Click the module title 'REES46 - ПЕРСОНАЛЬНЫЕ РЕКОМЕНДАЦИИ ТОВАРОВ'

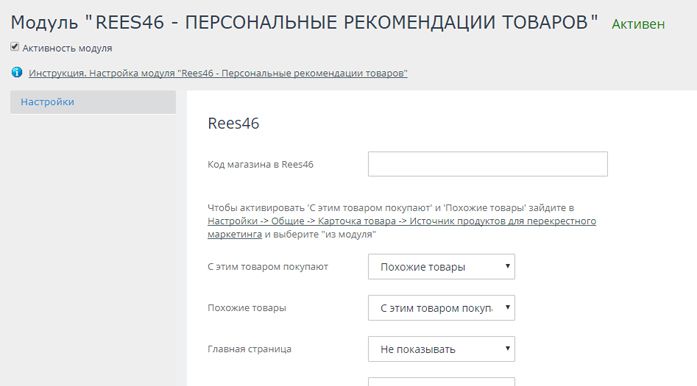tap(304, 22)
